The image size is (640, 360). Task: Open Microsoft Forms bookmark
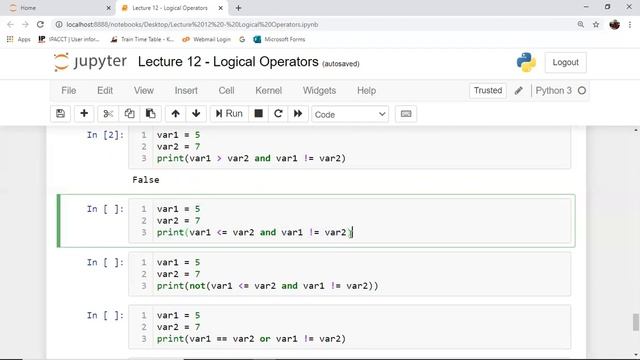279,40
